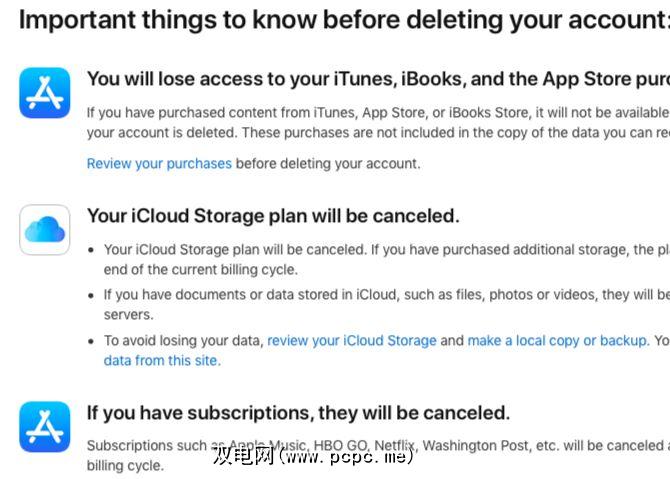Open the "Review your purchases" link
The width and height of the screenshot is (670, 479).
click(159, 163)
